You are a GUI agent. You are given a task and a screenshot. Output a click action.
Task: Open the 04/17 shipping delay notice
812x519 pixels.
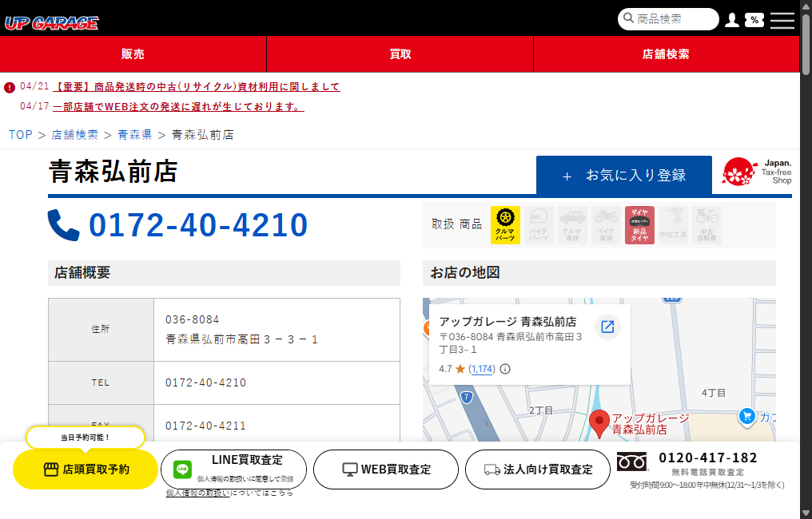point(178,106)
